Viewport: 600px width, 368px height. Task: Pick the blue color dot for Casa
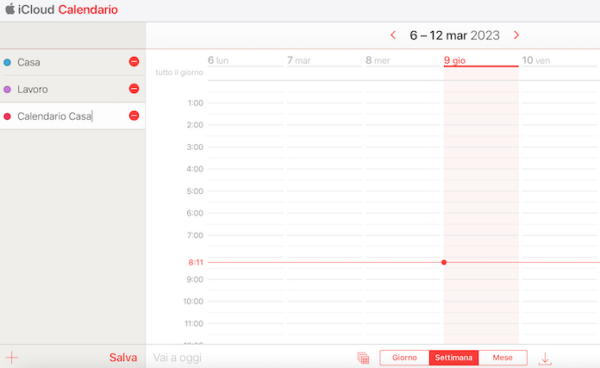click(7, 62)
